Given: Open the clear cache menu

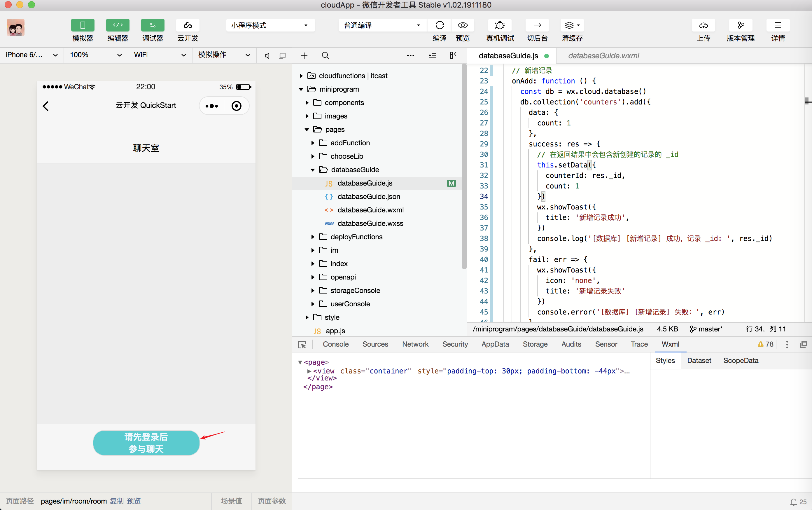Looking at the screenshot, I should [x=572, y=25].
